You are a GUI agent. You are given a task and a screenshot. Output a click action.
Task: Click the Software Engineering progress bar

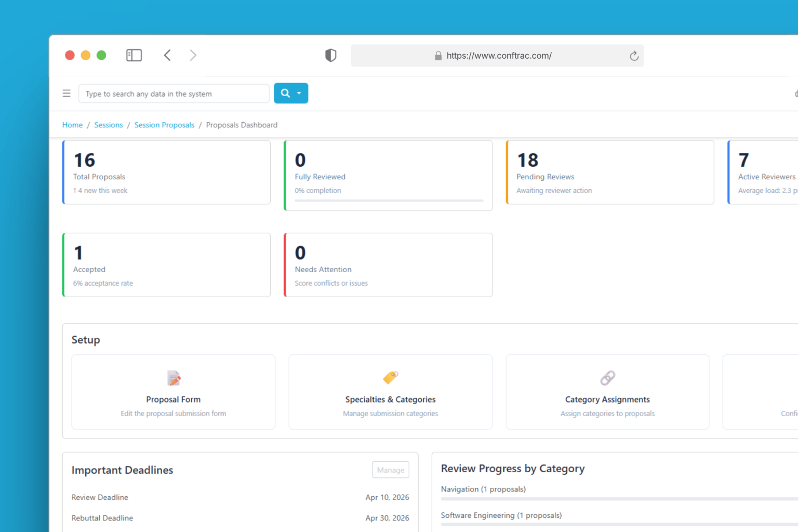pyautogui.click(x=619, y=525)
